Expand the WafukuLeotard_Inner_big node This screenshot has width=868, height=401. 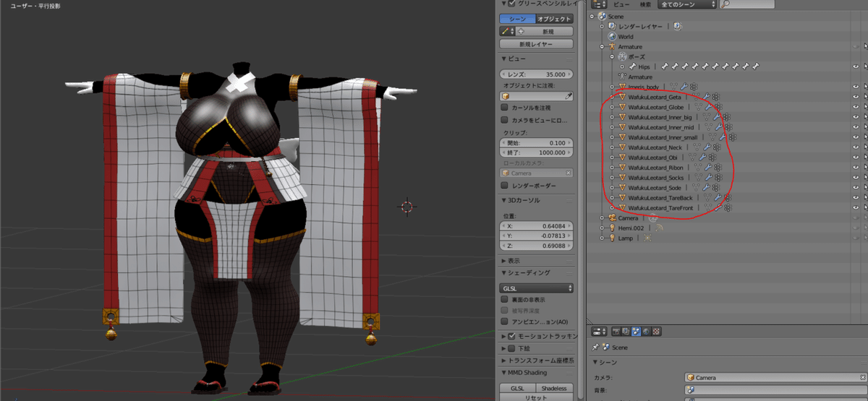[612, 117]
